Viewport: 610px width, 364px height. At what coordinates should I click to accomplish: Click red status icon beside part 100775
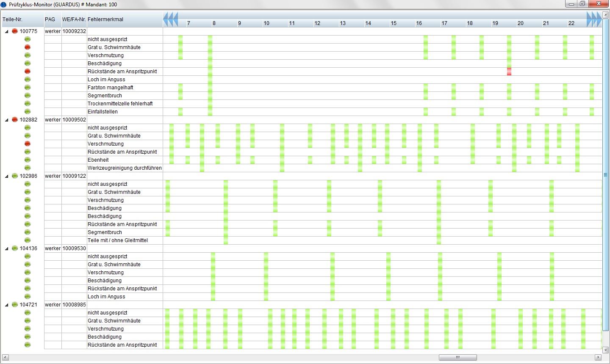tap(15, 31)
